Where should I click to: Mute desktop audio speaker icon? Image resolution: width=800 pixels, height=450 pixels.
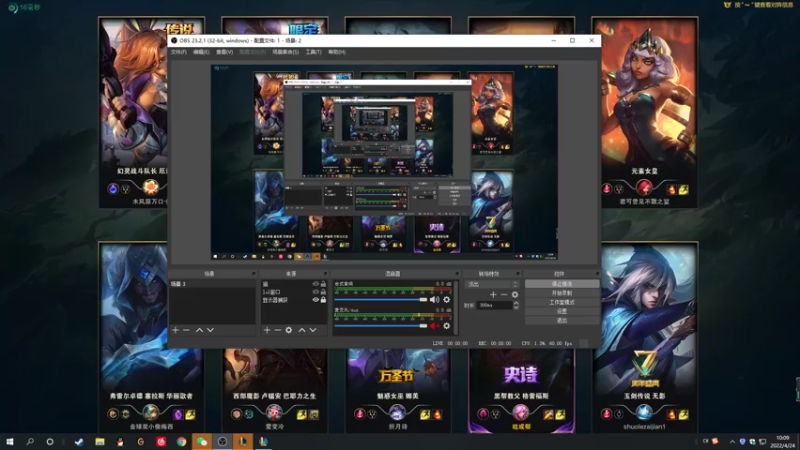click(x=434, y=299)
